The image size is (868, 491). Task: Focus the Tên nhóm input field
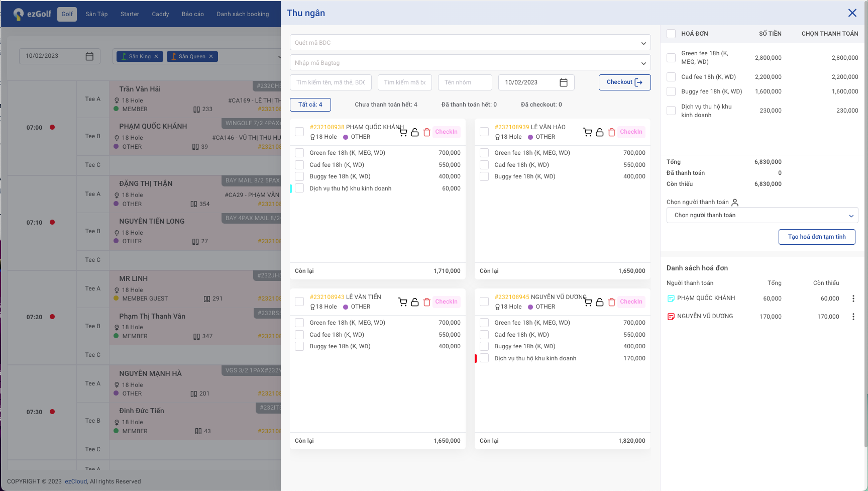click(465, 82)
